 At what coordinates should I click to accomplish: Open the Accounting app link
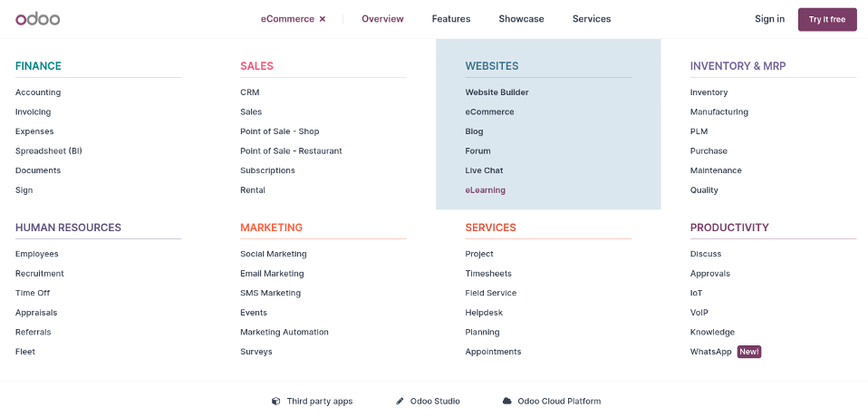click(x=38, y=92)
